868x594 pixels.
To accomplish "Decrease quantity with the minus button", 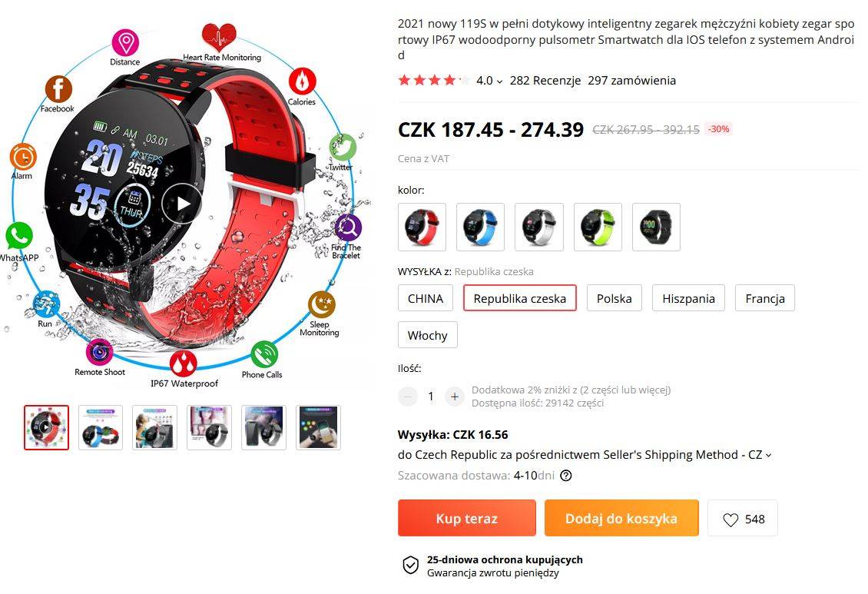I will pyautogui.click(x=408, y=397).
